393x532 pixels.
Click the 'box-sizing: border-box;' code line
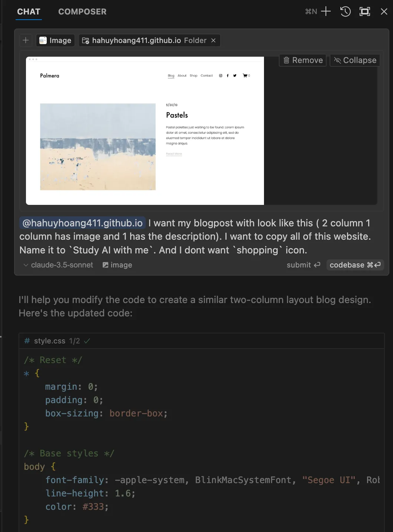pos(106,413)
